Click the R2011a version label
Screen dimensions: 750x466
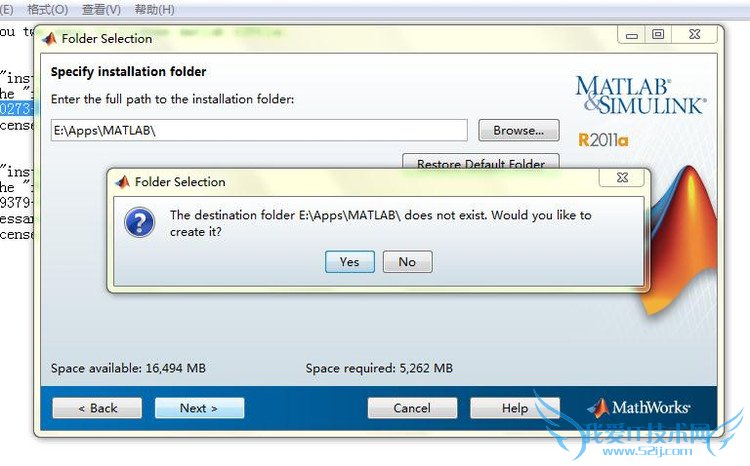603,140
